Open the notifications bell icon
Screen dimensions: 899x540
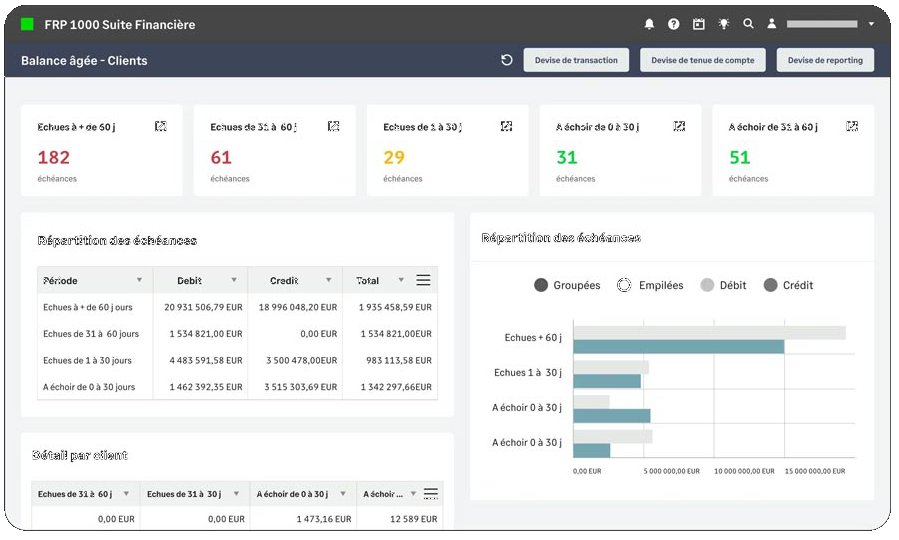[649, 24]
